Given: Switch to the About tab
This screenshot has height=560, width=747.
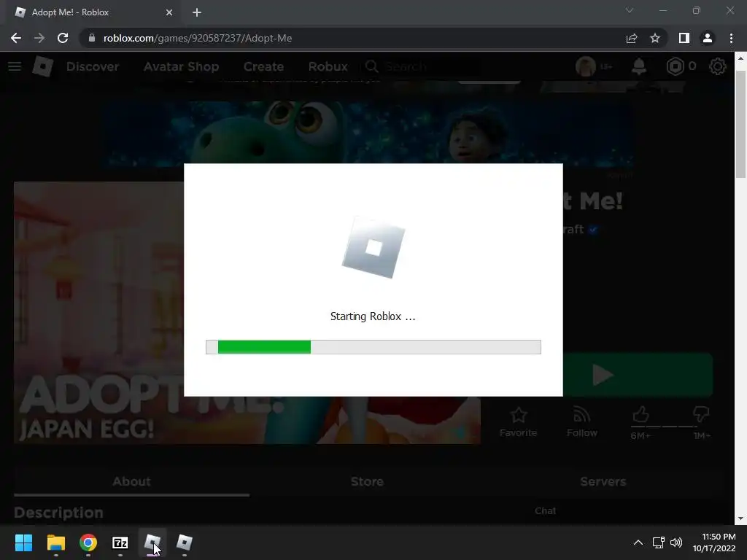Looking at the screenshot, I should (x=131, y=481).
